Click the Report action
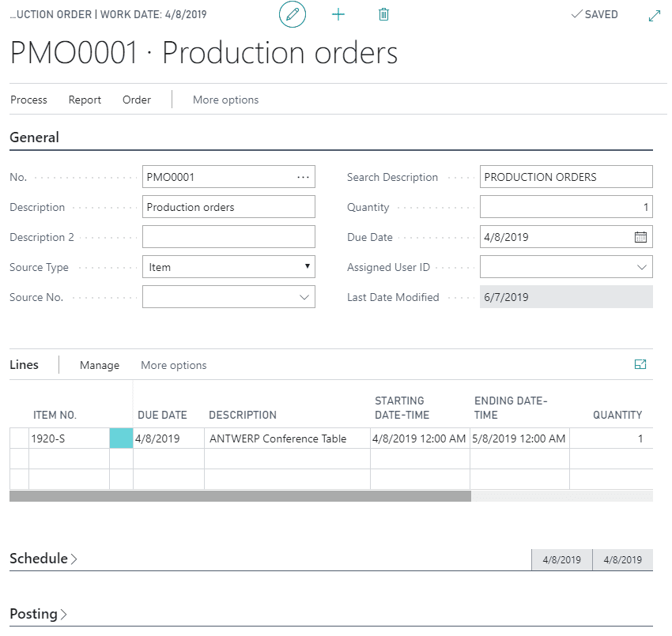The image size is (672, 636). (85, 100)
